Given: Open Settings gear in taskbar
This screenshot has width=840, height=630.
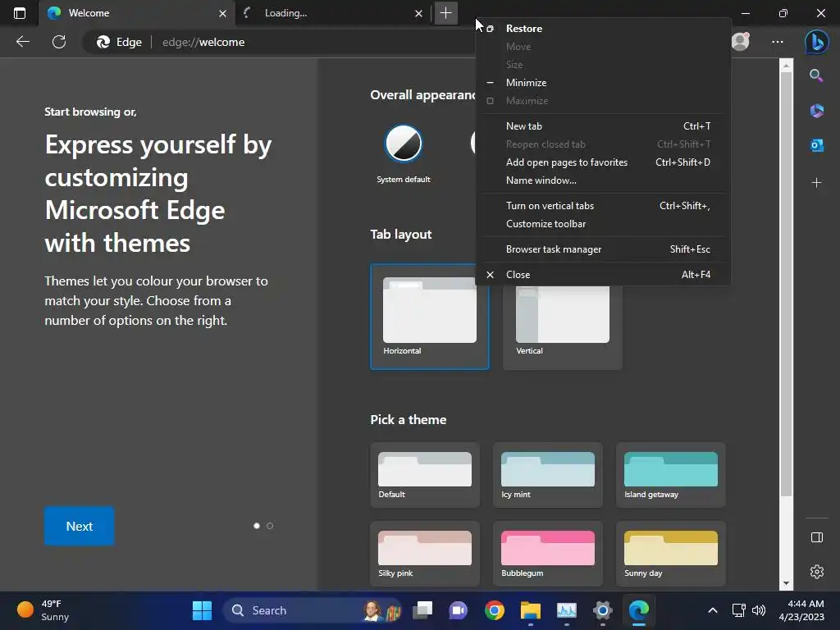Looking at the screenshot, I should coord(602,610).
